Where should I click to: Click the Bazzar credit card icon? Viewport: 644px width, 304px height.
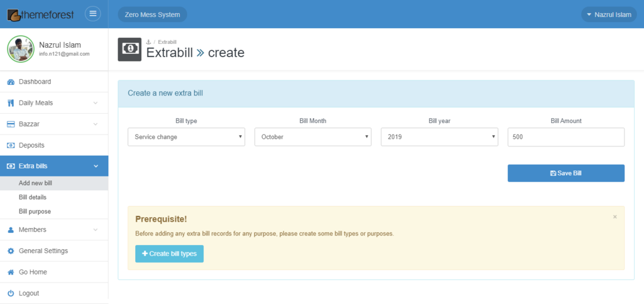tap(11, 124)
